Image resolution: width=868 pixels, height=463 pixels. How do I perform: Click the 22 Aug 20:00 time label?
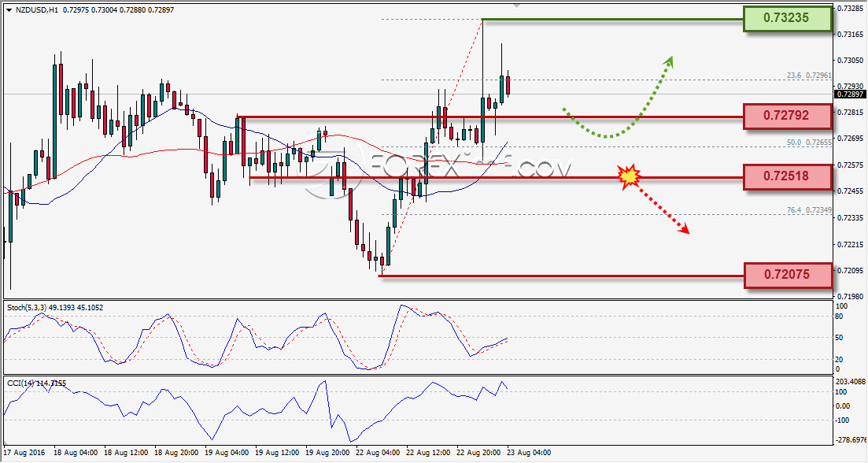point(478,453)
